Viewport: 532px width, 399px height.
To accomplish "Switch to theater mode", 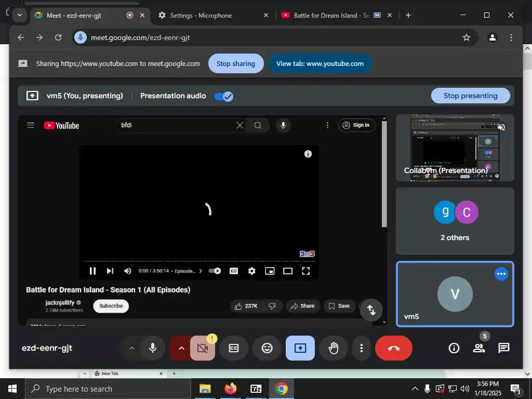I will coord(288,271).
